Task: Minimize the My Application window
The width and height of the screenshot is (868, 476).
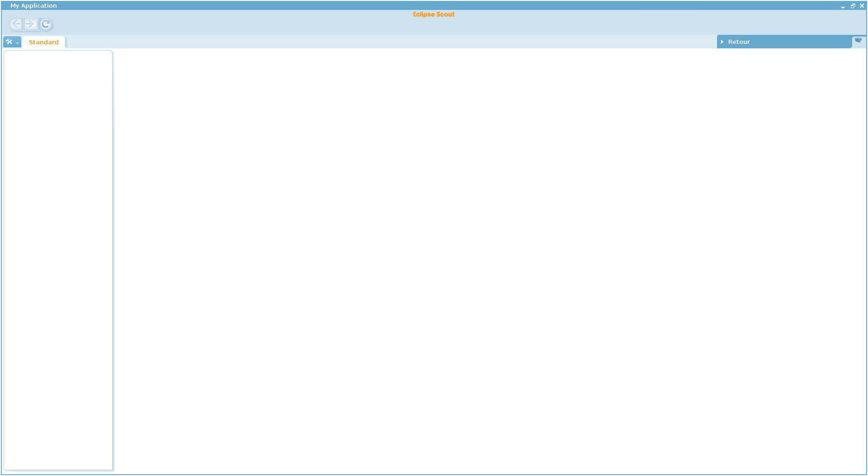Action: click(843, 6)
